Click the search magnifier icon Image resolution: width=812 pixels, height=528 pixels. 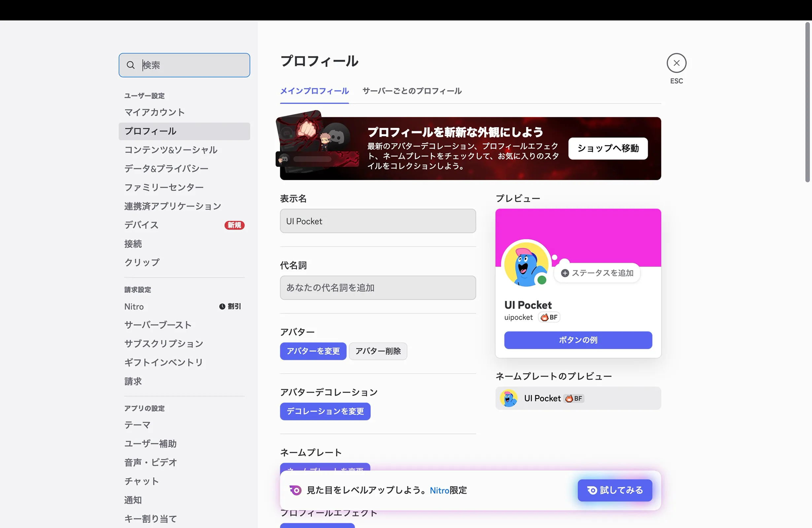point(130,65)
